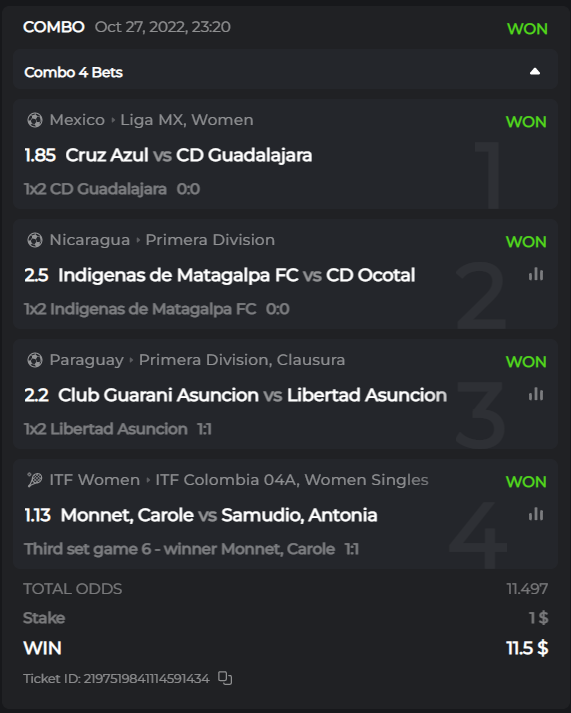Click the soccer ball icon beside Nicaragua
Image resolution: width=571 pixels, height=713 pixels.
(x=35, y=240)
